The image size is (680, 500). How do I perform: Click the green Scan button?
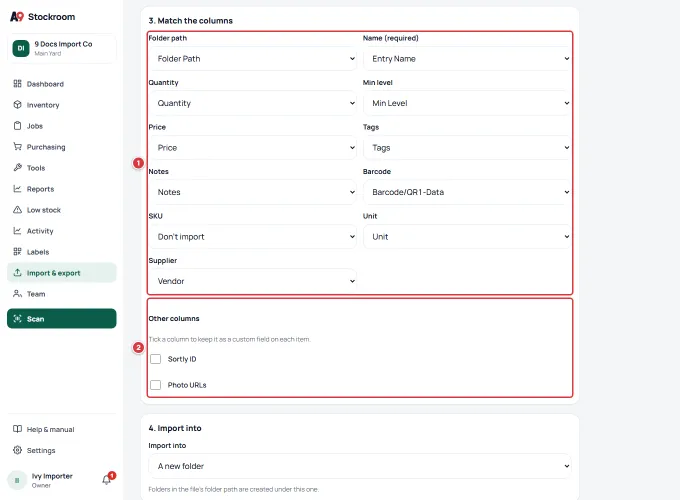[x=62, y=318]
